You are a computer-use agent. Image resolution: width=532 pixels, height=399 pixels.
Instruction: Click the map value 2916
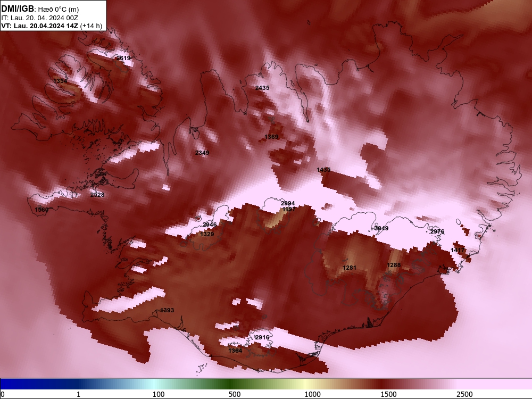pos(262,337)
